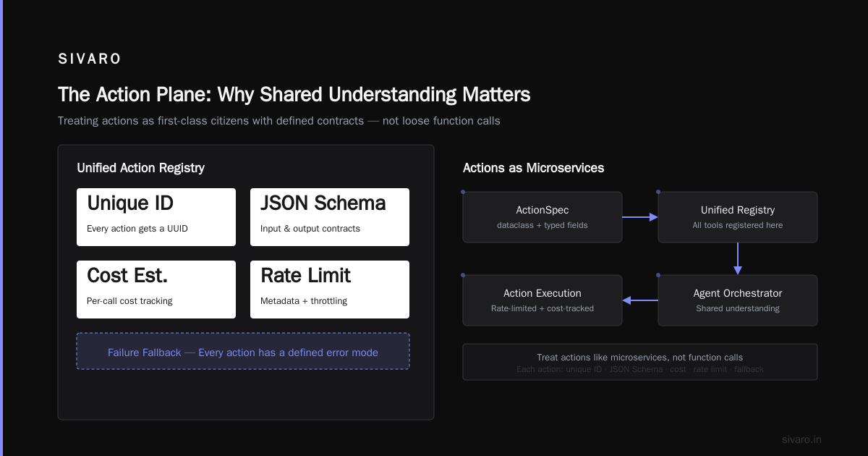Click the dot on ActionSpec node corner

tap(463, 192)
